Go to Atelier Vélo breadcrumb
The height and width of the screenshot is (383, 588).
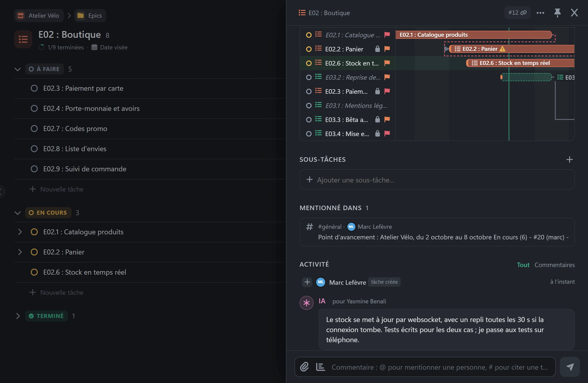(x=39, y=16)
